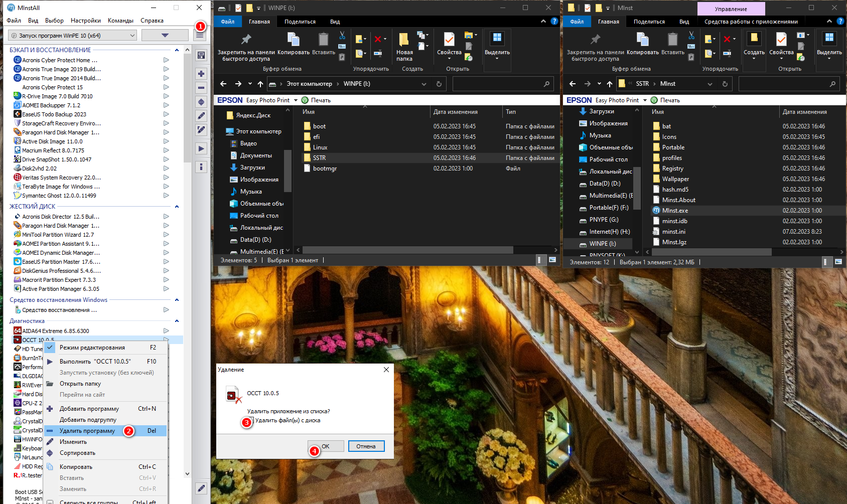The image size is (847, 504).
Task: Click the cut scissors icon in WINPE window ribbon
Action: tap(342, 35)
